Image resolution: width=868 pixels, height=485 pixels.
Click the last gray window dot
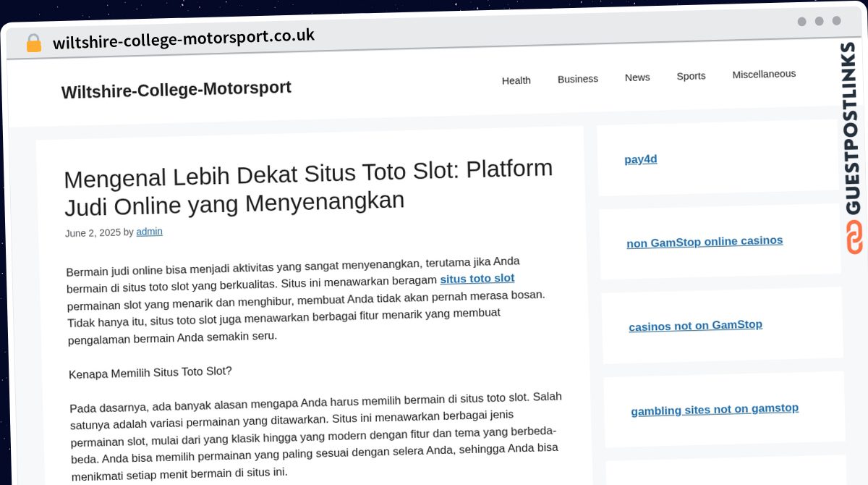(836, 21)
